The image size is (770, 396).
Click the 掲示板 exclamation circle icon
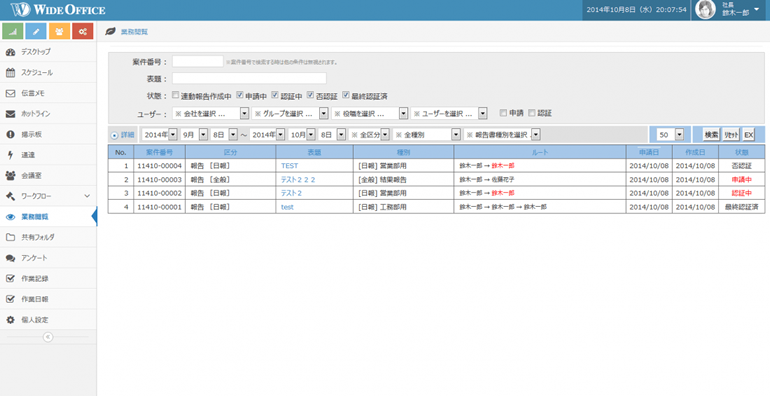[10, 134]
